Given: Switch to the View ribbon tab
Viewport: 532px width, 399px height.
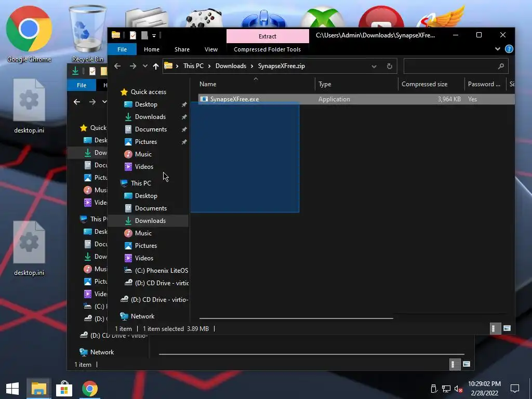Looking at the screenshot, I should point(211,49).
